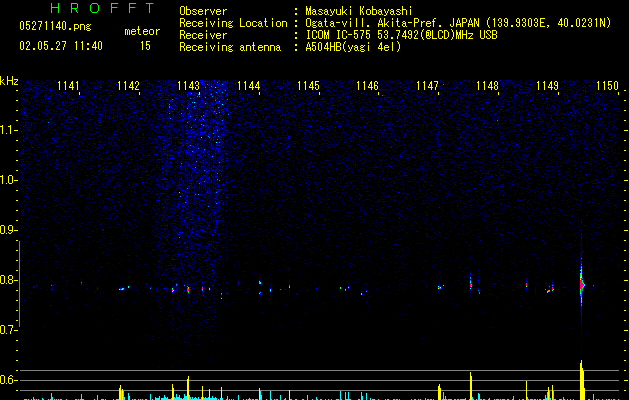Image resolution: width=629 pixels, height=400 pixels.
Task: Click the Observer field label
Action: [203, 11]
